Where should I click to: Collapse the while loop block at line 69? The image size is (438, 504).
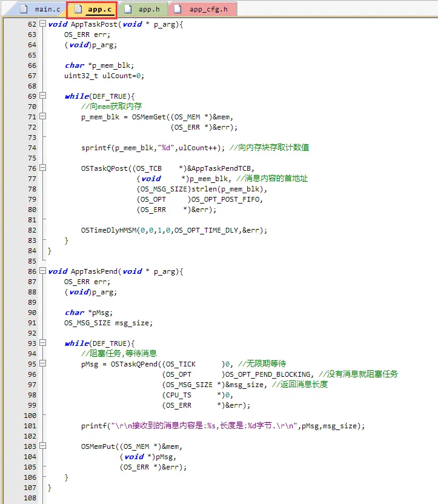[x=42, y=96]
